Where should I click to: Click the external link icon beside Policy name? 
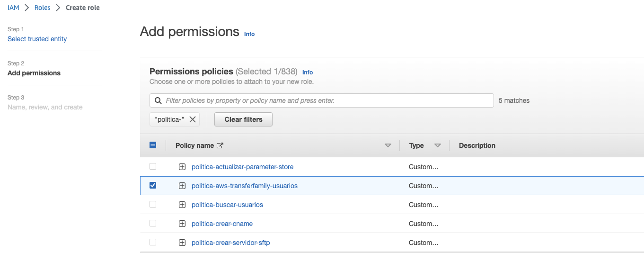coord(220,145)
